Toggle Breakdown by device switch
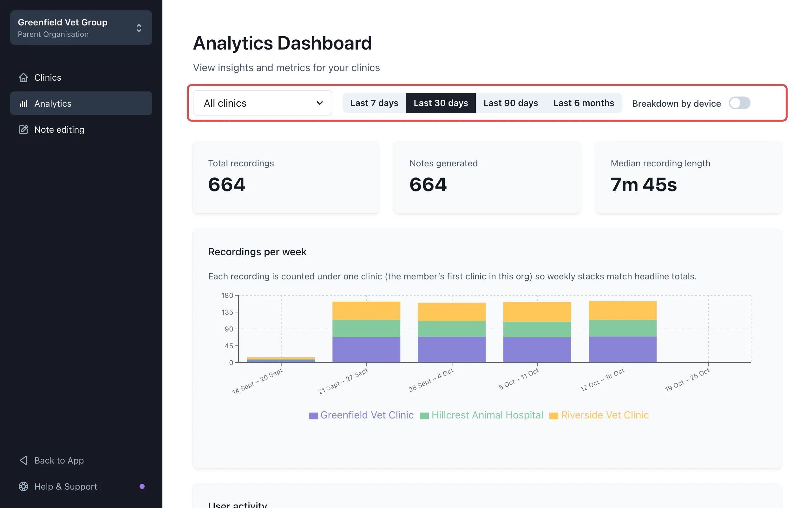Viewport: 812px width, 508px height. point(739,103)
